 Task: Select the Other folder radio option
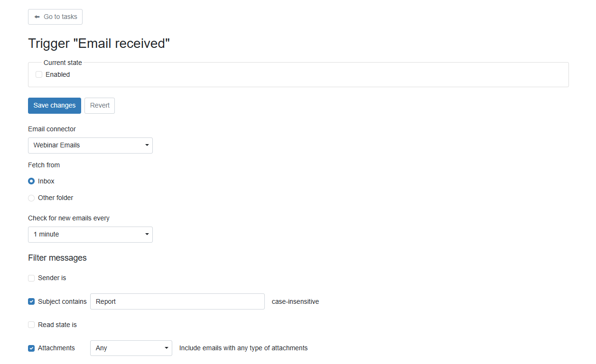tap(31, 198)
